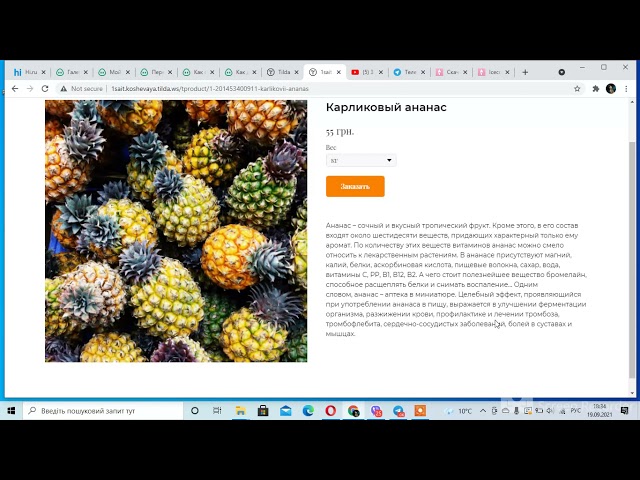Open the Chrome extensions puzzle icon
Screen dimensions: 640x480
(596, 89)
